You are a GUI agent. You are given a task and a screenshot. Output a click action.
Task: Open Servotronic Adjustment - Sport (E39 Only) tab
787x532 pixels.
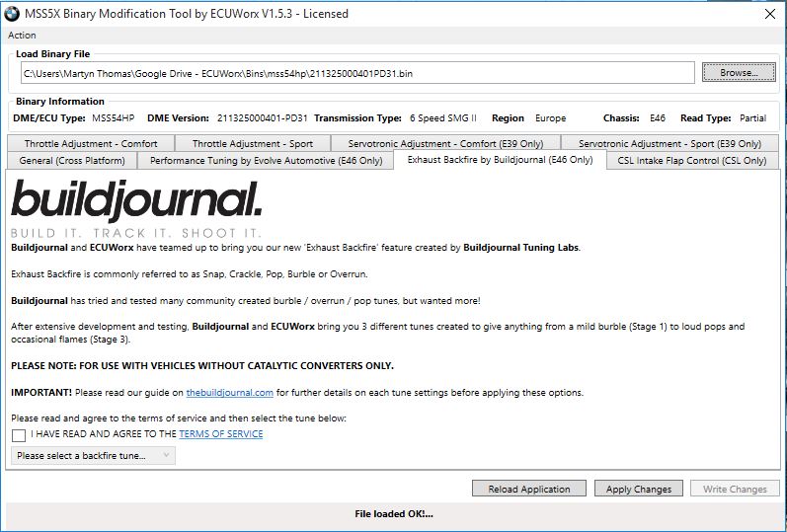[669, 143]
